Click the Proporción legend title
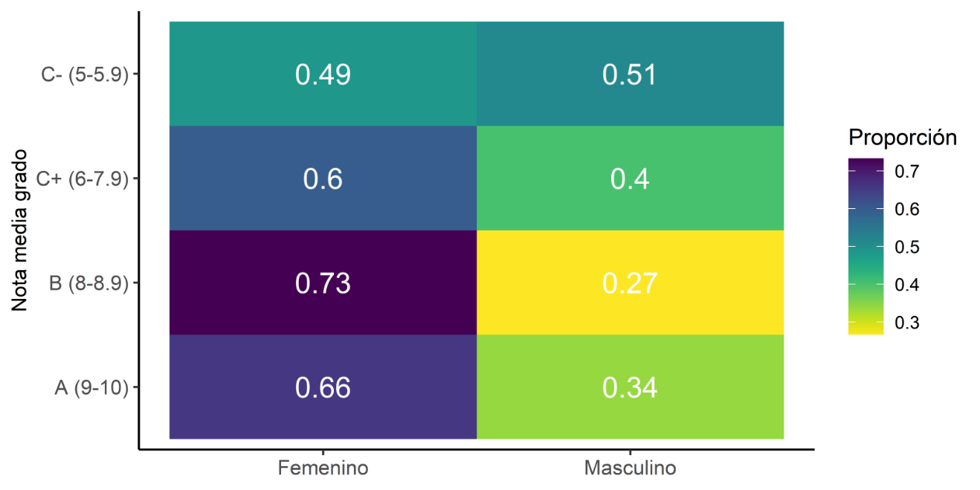This screenshot has height=490, width=980. 902,138
